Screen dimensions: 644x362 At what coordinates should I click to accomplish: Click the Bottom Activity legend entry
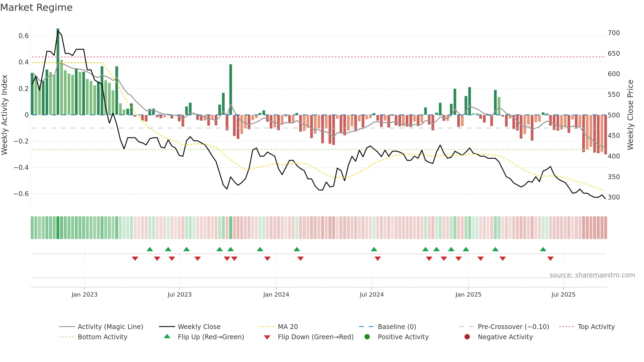[93, 337]
